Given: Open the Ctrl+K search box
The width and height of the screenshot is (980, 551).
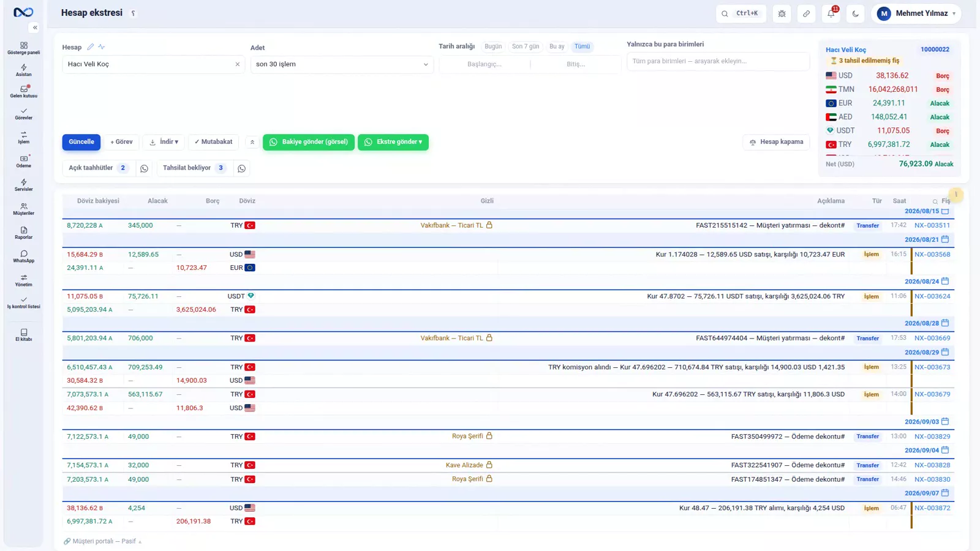Looking at the screenshot, I should (741, 13).
